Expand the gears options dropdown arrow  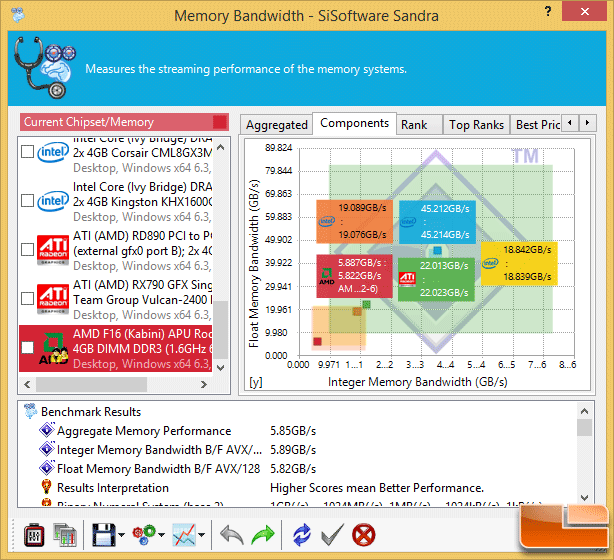[161, 535]
